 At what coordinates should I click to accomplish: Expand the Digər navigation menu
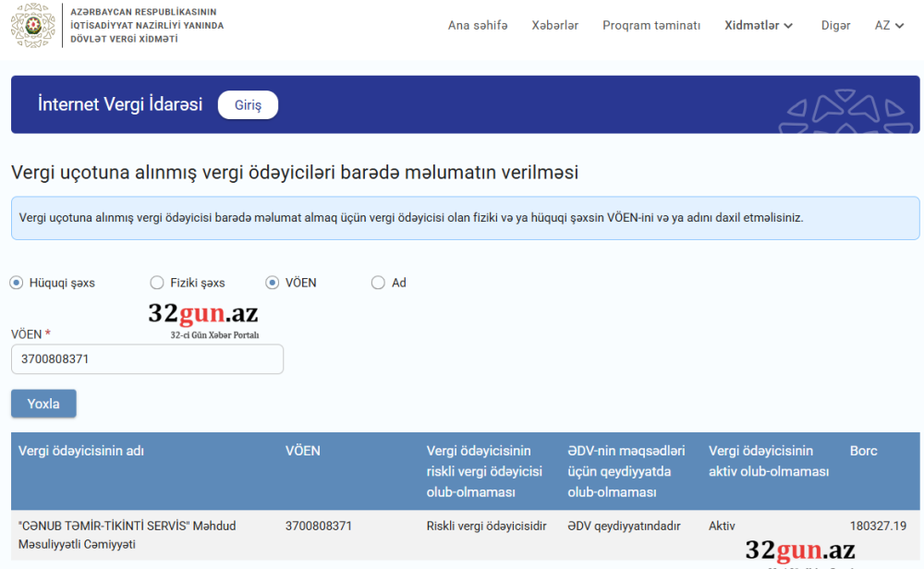coord(835,26)
